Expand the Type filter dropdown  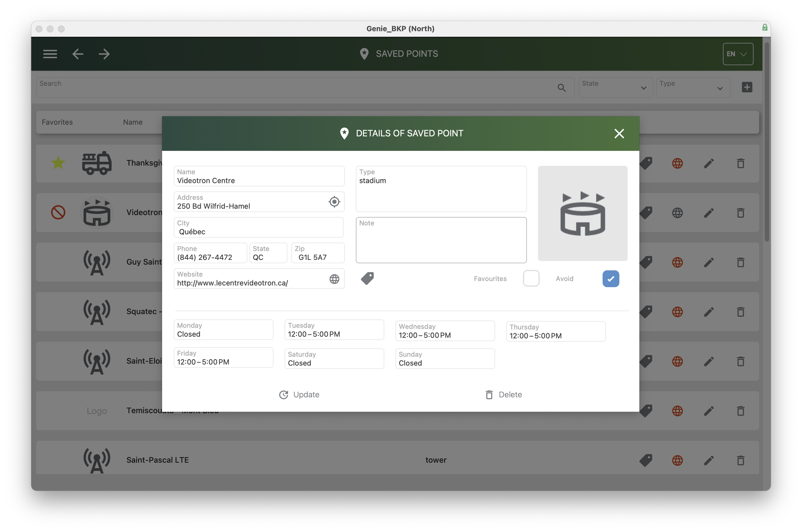(693, 87)
